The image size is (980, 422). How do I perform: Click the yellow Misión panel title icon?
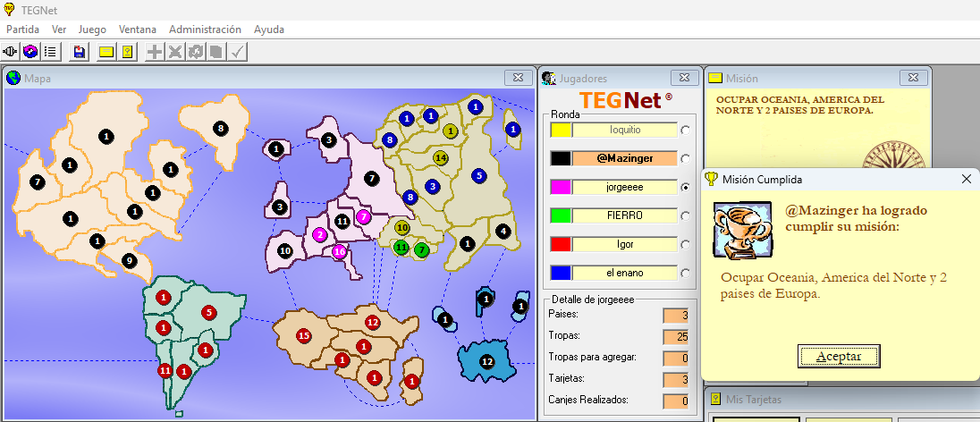(x=715, y=78)
